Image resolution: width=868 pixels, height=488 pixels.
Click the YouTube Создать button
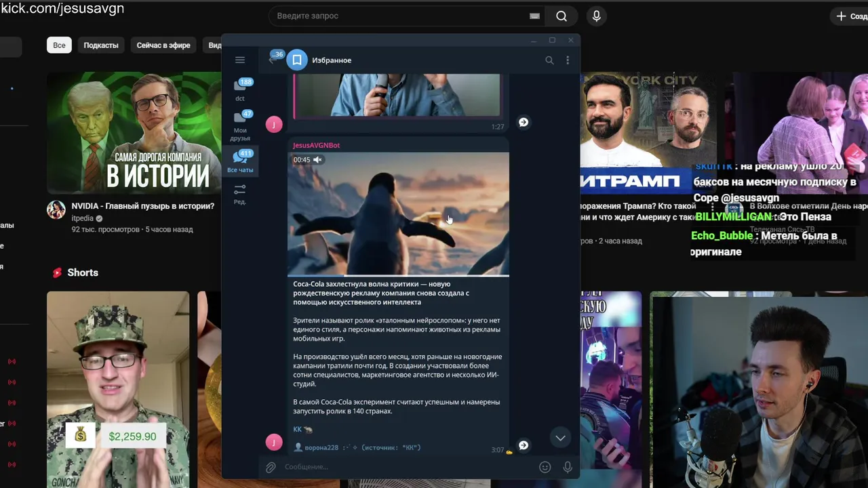(x=849, y=16)
